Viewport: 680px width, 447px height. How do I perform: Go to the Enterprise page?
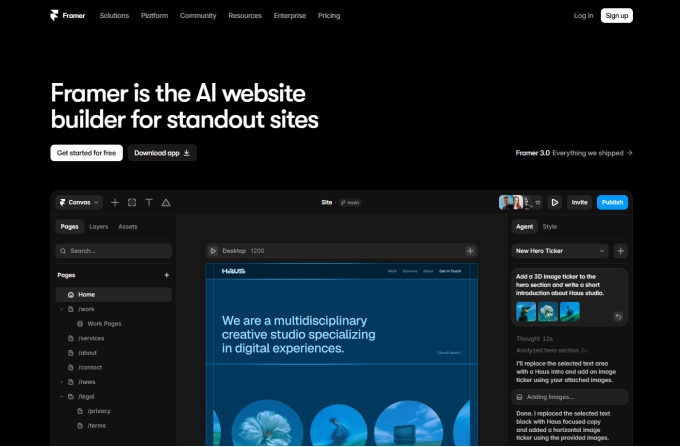coord(290,16)
